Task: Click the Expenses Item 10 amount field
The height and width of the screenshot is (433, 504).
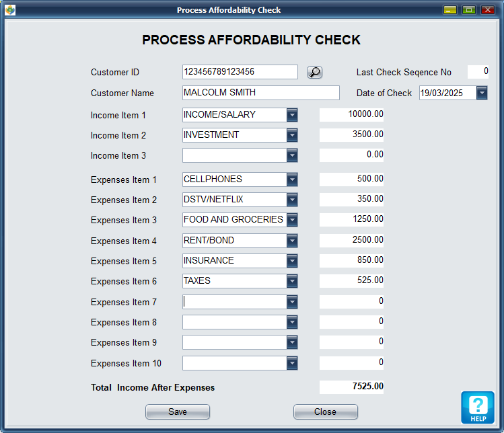Action: click(351, 363)
